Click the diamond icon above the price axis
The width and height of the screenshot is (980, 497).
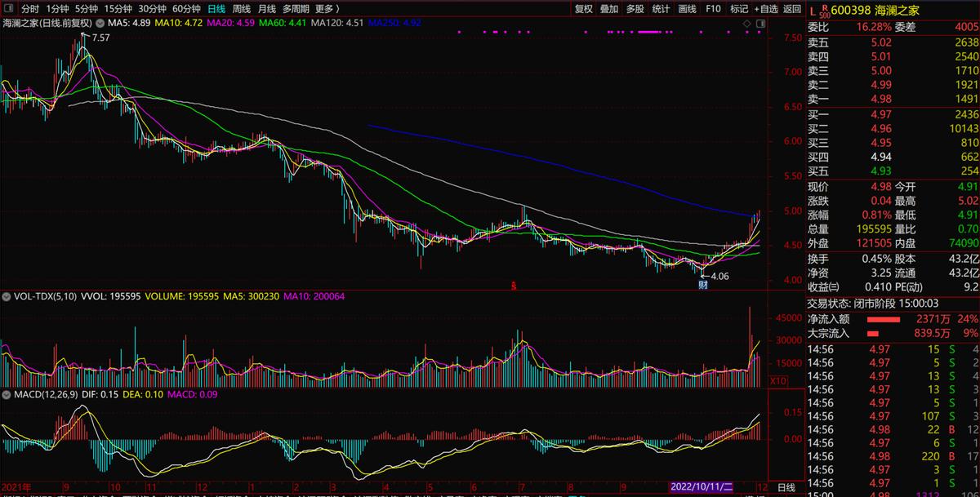[747, 25]
